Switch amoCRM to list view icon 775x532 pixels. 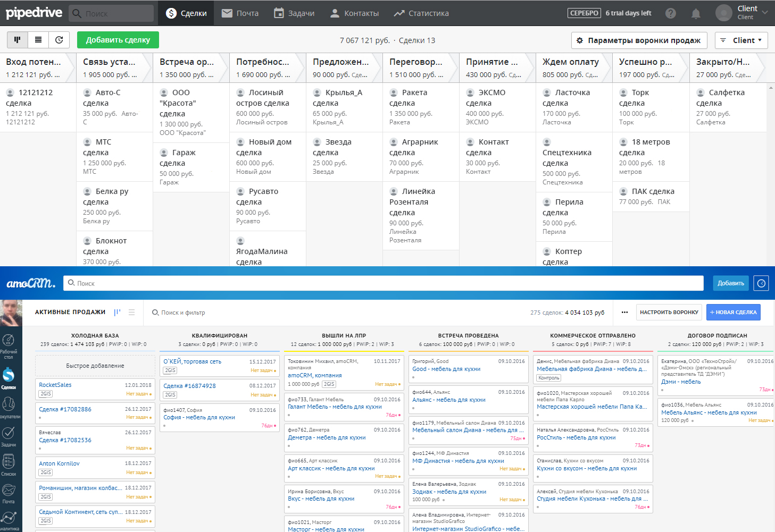click(x=131, y=313)
